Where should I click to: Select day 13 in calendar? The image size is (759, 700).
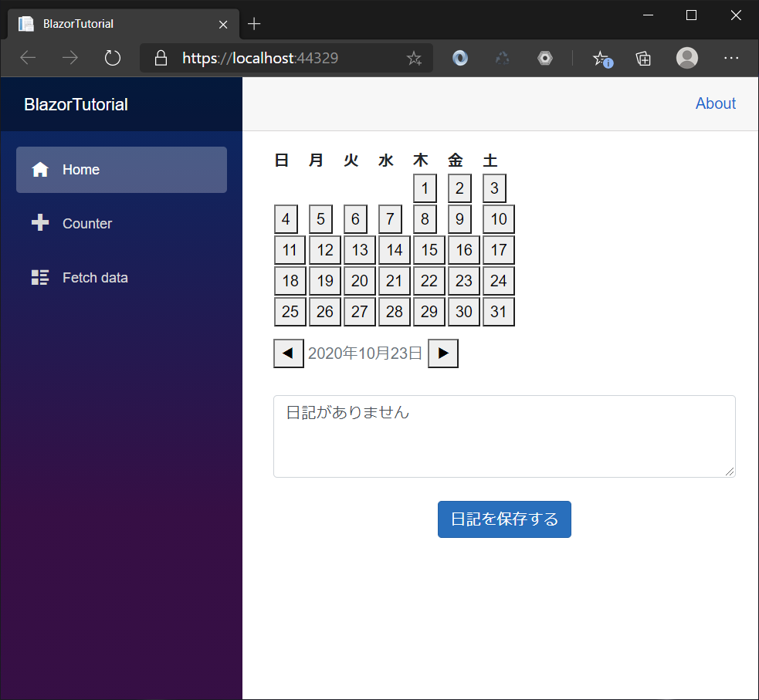[x=360, y=250]
